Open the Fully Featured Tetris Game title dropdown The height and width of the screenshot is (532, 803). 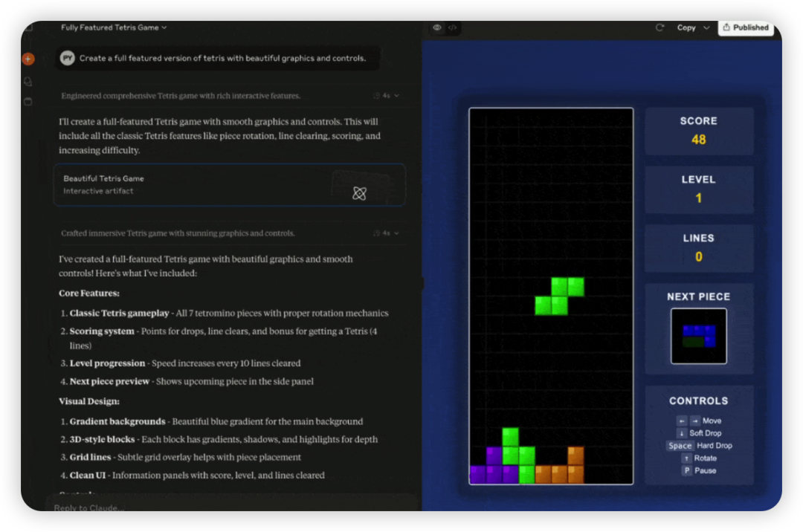[114, 27]
